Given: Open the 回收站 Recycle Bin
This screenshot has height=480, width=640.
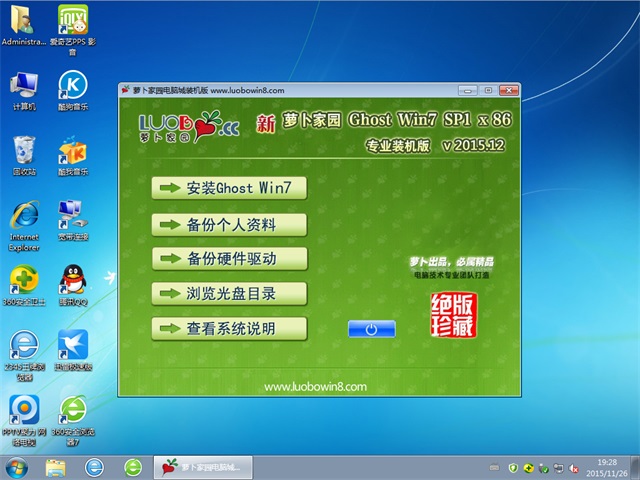Looking at the screenshot, I should 24,156.
